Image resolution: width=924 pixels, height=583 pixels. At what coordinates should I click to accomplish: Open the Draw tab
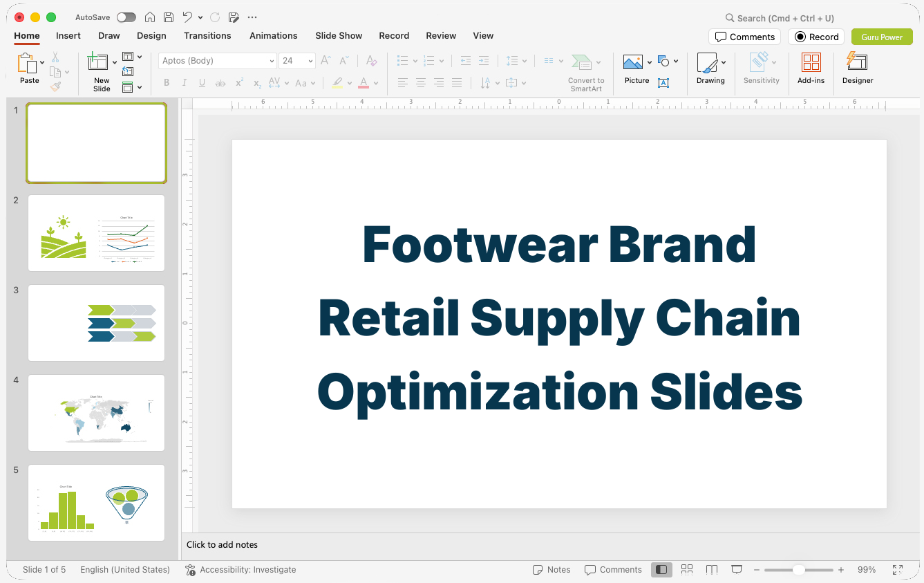click(109, 35)
